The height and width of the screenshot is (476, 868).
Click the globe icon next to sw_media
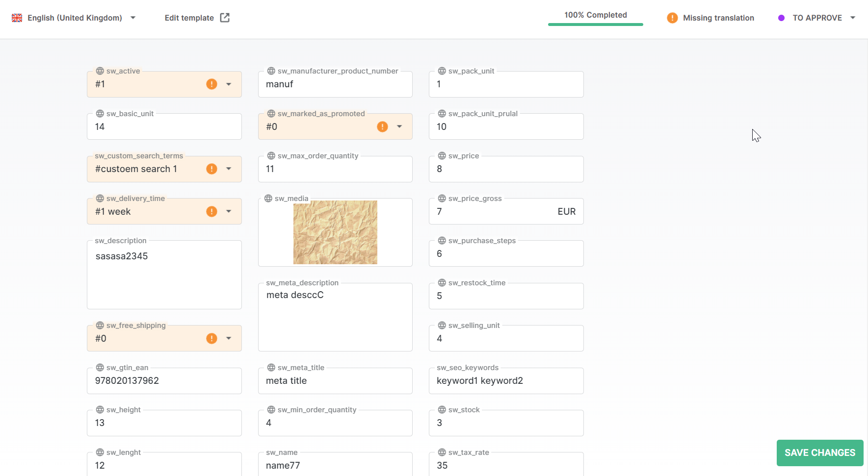[x=268, y=199]
